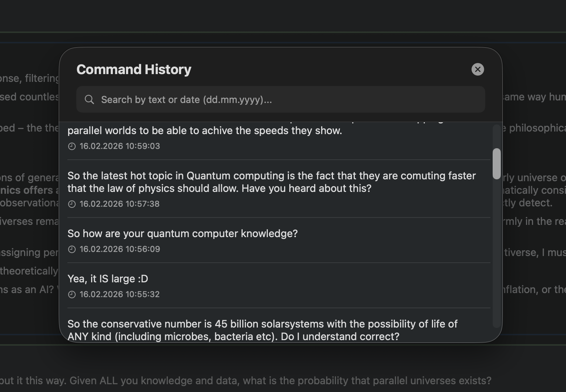
Task: Click the Command History title
Action: click(134, 69)
